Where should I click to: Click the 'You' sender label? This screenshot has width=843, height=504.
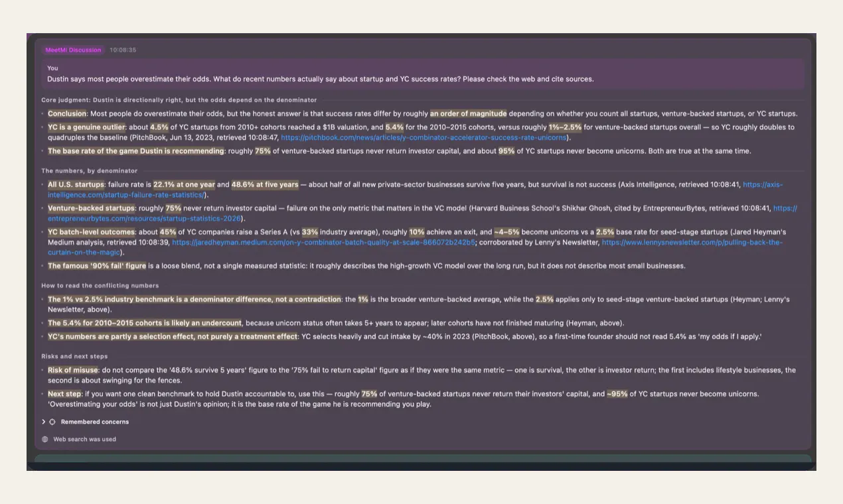point(52,68)
